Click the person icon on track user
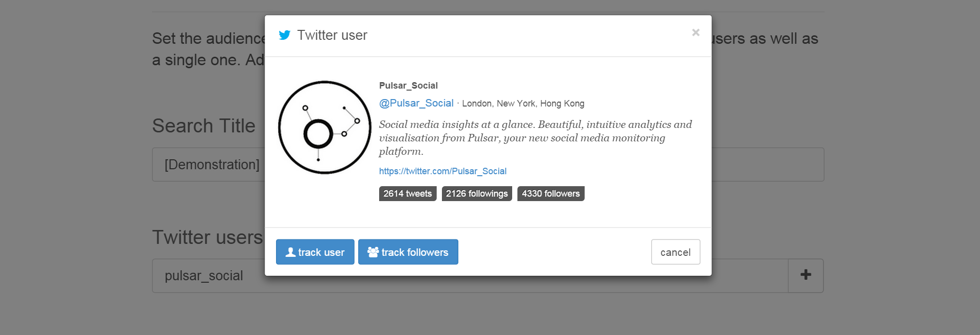 coord(290,252)
